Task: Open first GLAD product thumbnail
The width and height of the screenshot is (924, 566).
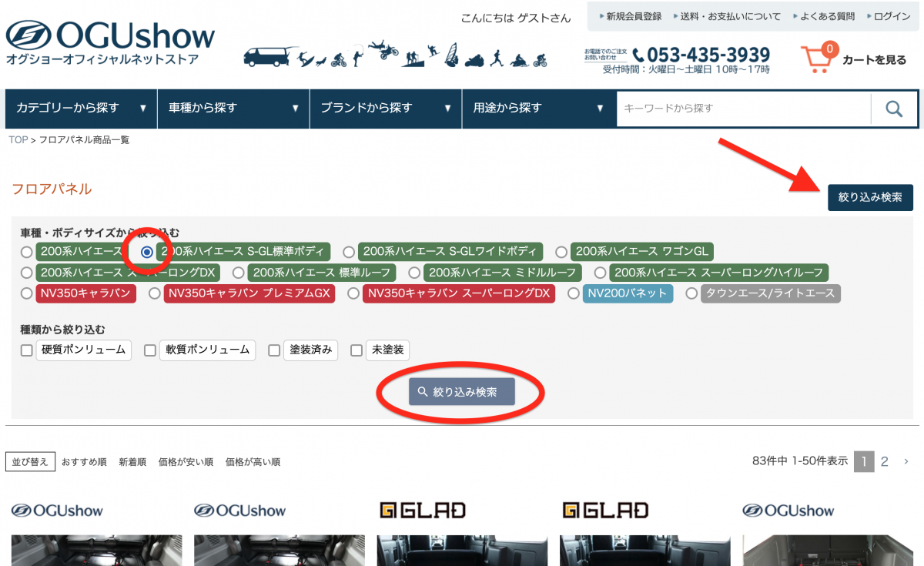Action: [462, 551]
